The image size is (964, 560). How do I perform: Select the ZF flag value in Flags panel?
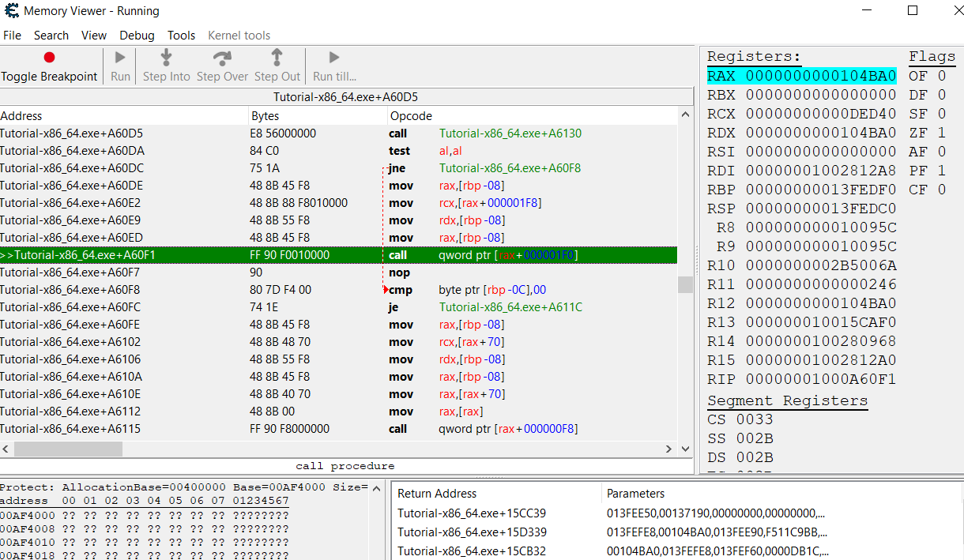click(x=942, y=132)
